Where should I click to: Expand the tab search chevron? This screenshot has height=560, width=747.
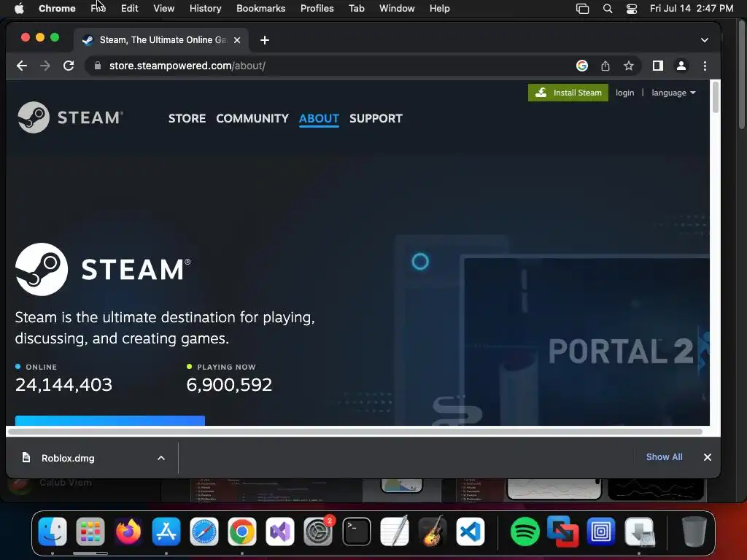pyautogui.click(x=705, y=40)
